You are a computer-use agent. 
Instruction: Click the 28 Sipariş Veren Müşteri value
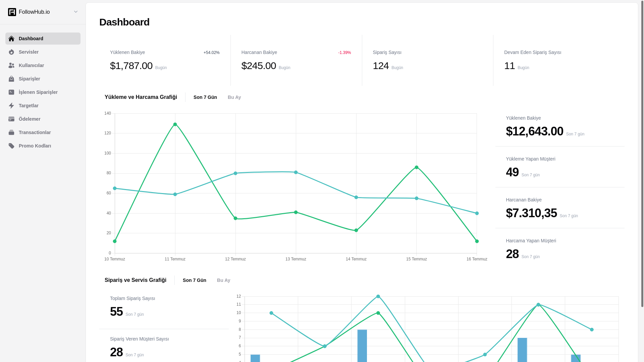click(116, 352)
